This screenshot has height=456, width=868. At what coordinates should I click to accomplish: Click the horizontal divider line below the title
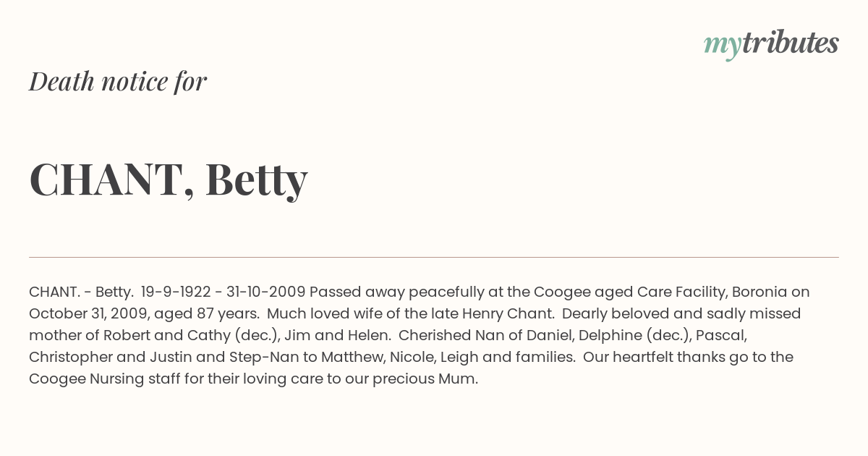[434, 257]
